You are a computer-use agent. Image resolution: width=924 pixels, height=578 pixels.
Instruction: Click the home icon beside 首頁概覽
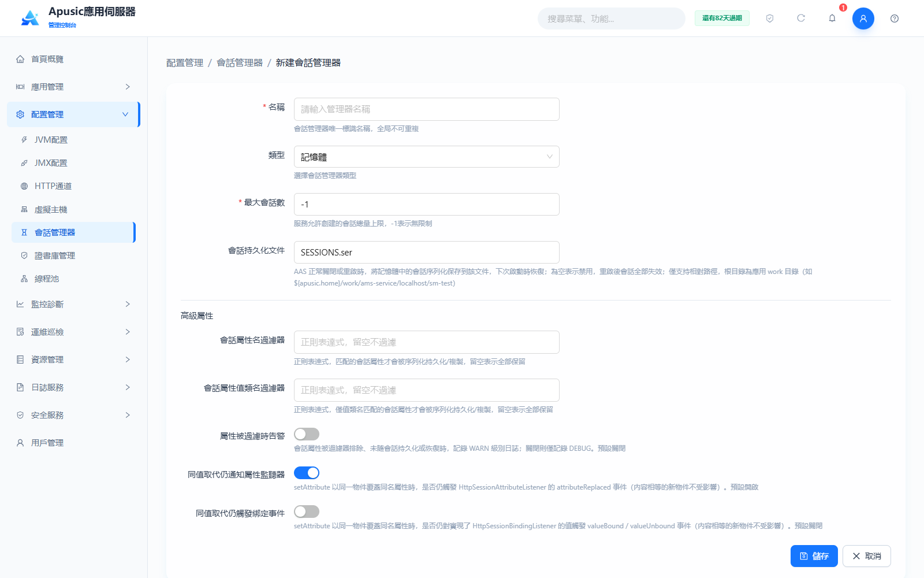(20, 59)
